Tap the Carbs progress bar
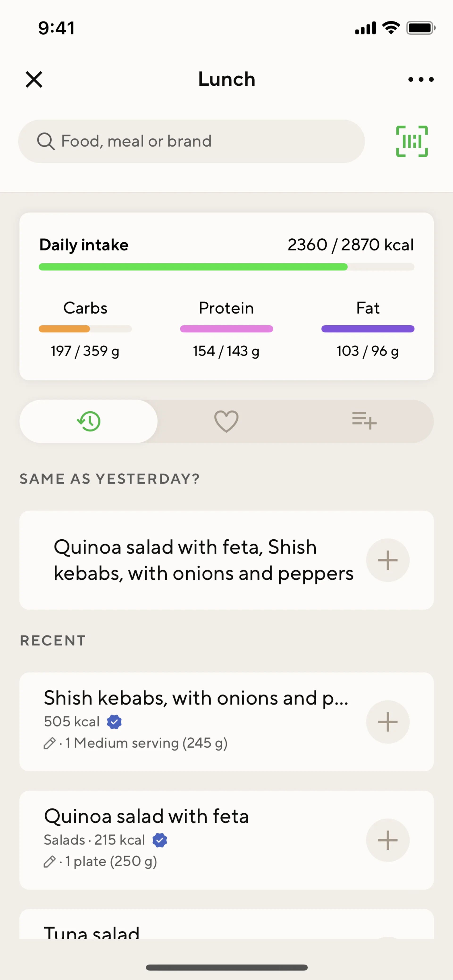Screen dimensions: 453x980 (85, 329)
